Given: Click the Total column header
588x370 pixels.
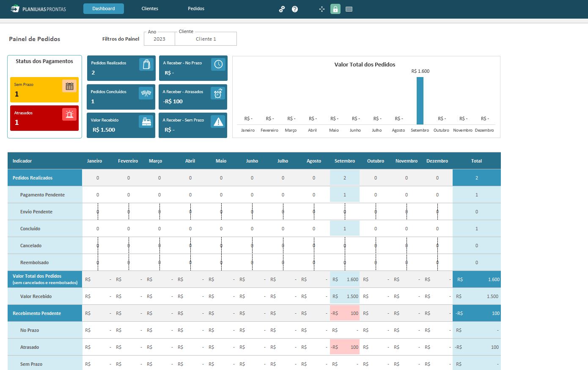Looking at the screenshot, I should pyautogui.click(x=476, y=161).
